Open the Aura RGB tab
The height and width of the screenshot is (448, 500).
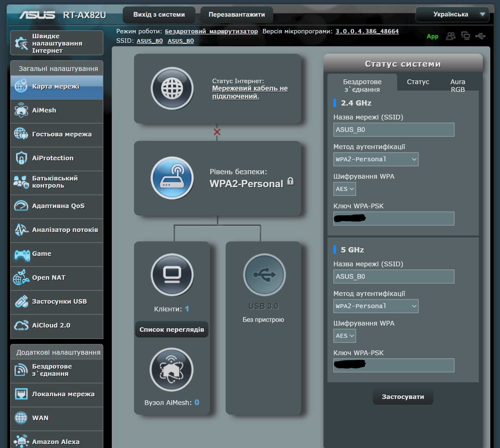tap(458, 85)
